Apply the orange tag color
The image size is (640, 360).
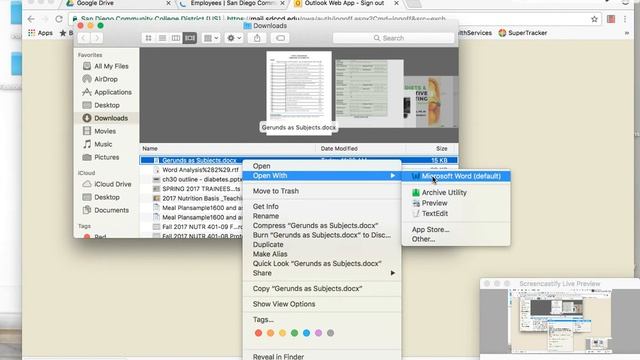tap(270, 333)
